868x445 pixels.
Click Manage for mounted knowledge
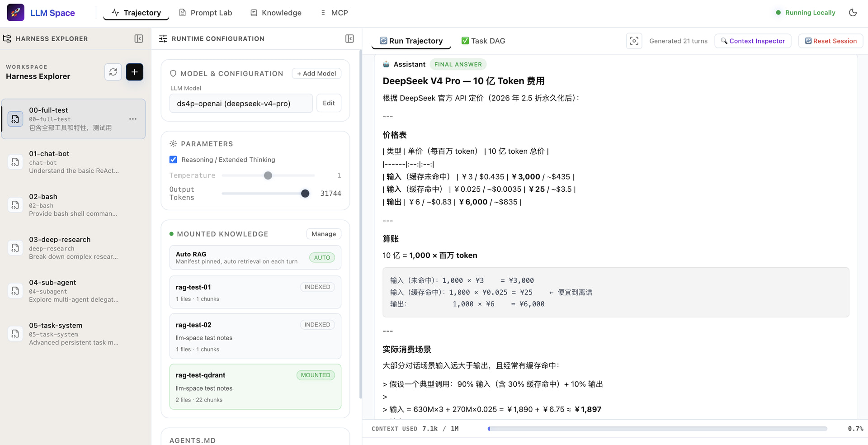click(324, 234)
